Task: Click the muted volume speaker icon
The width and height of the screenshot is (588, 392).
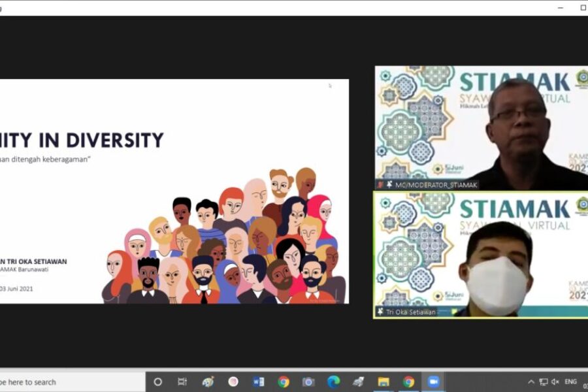Action: pyautogui.click(x=555, y=382)
